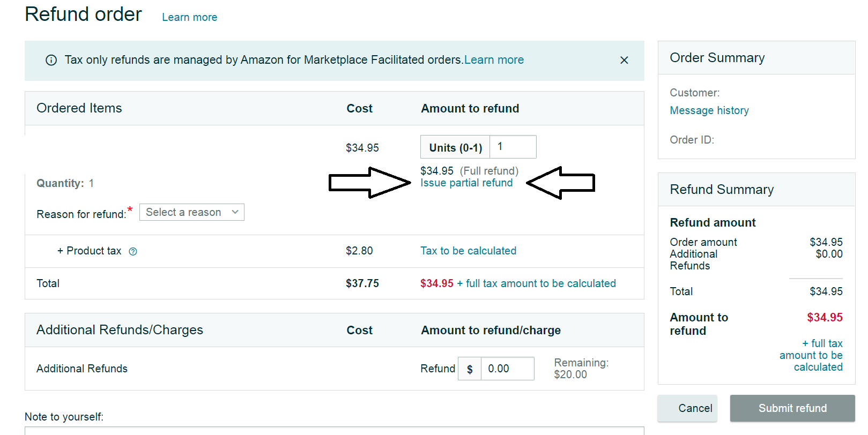Click Tax to be calculated link

(x=468, y=251)
